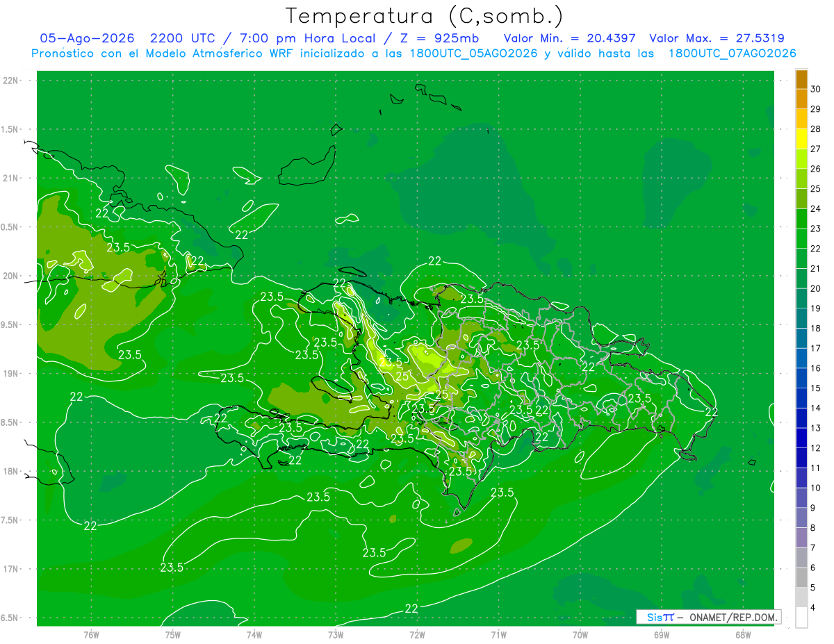This screenshot has height=644, width=834.
Task: Click the blue swatch between 15 and 16
Action: [x=801, y=379]
